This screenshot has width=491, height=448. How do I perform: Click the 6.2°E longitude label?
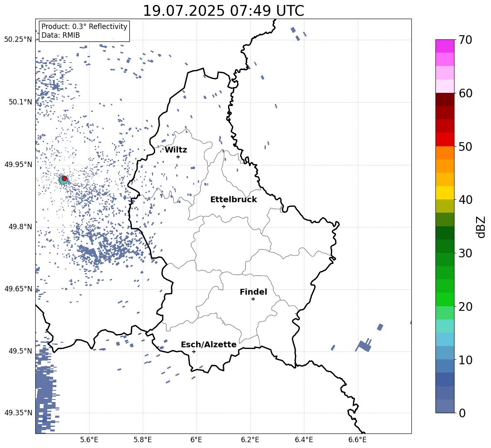tap(250, 440)
